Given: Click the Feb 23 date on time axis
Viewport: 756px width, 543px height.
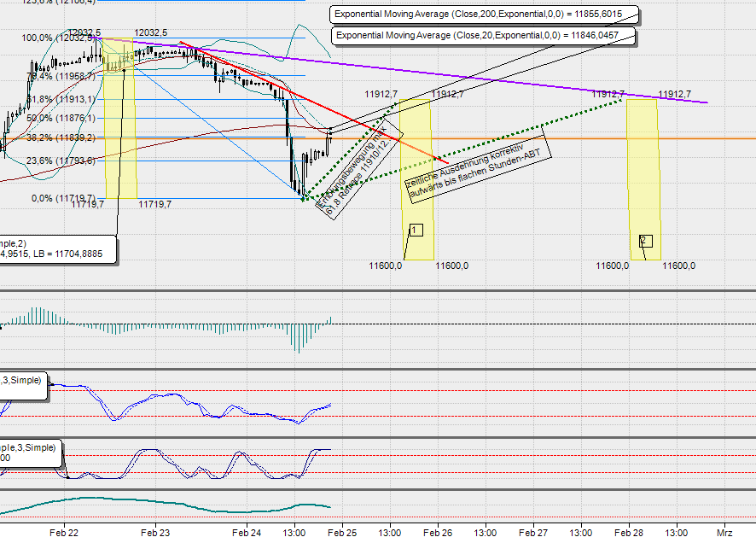Looking at the screenshot, I should (x=155, y=533).
